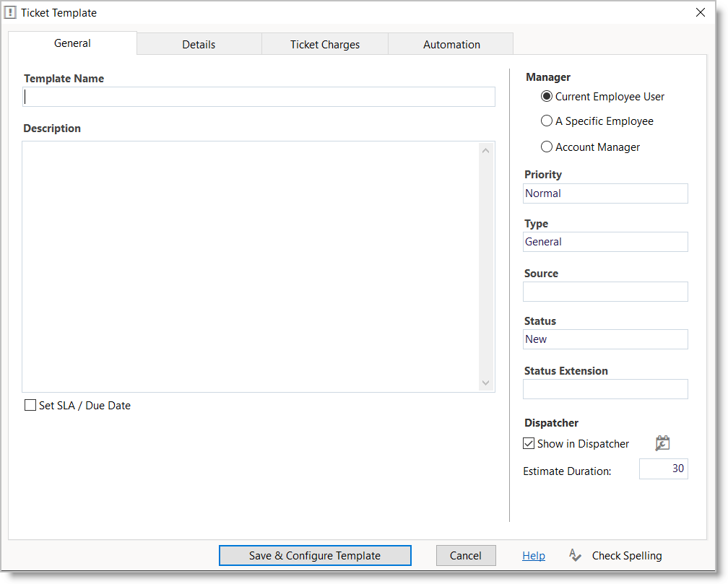Choose A Specific Employee as manager
The height and width of the screenshot is (584, 728).
tap(547, 121)
